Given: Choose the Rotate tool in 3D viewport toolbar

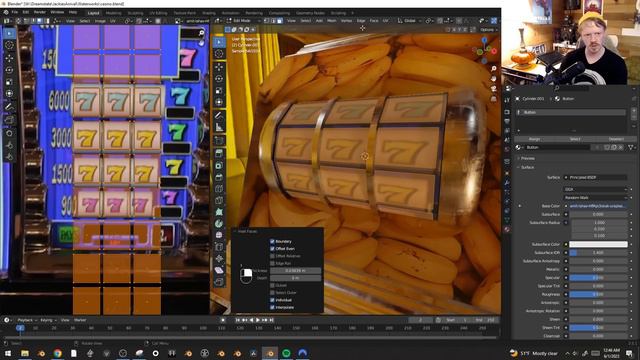Looking at the screenshot, I should coord(219,78).
